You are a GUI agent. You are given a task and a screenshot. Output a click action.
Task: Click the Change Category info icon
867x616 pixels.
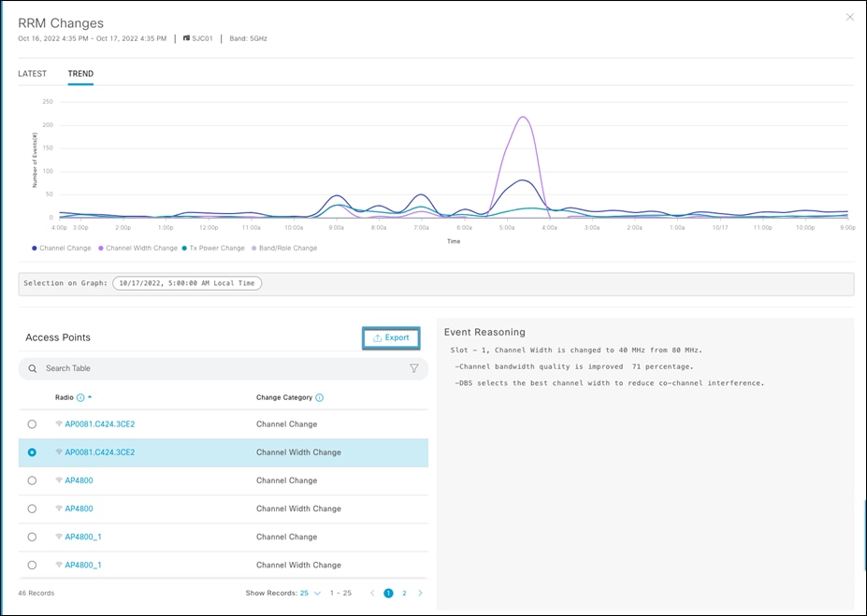coord(319,398)
